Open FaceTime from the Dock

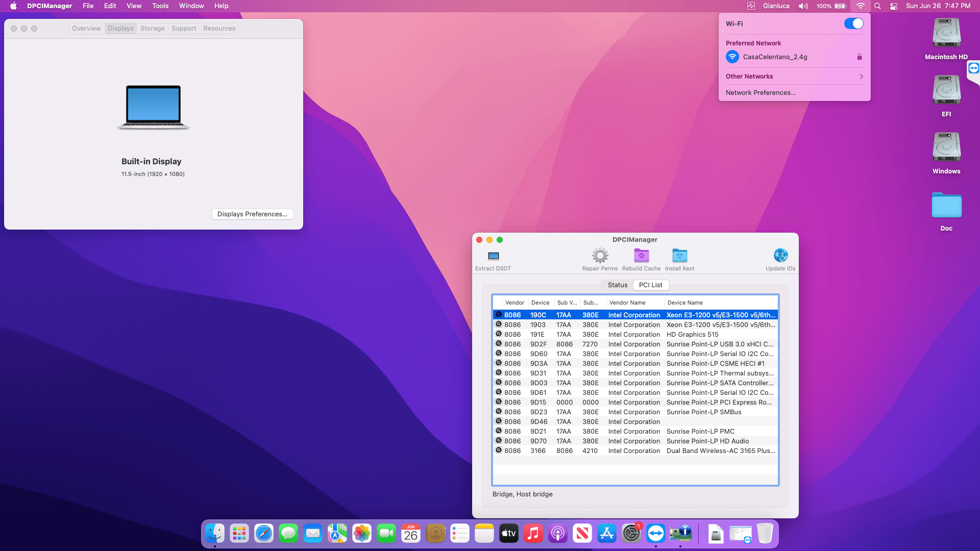pyautogui.click(x=386, y=534)
